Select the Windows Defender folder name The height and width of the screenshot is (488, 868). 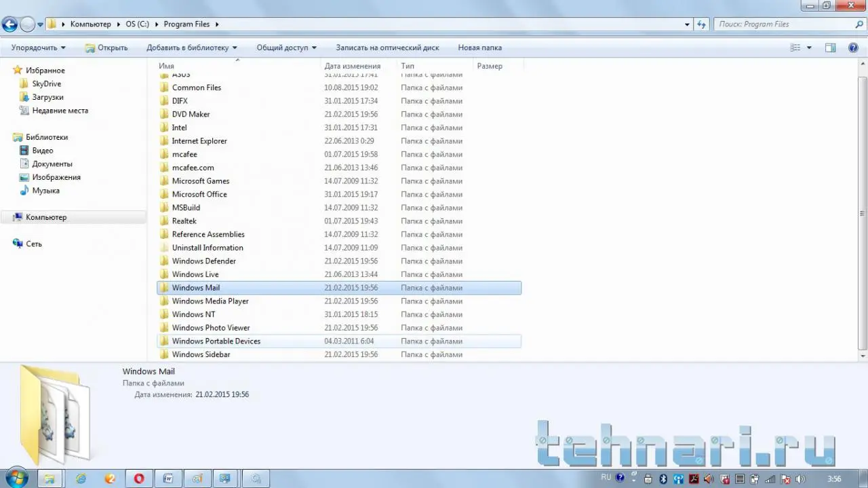tap(204, 261)
